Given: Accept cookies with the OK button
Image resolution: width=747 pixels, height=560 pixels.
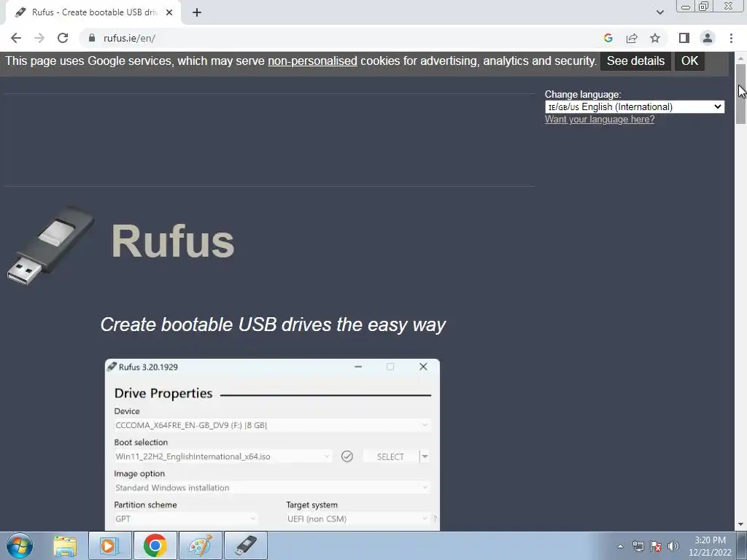Looking at the screenshot, I should click(689, 61).
